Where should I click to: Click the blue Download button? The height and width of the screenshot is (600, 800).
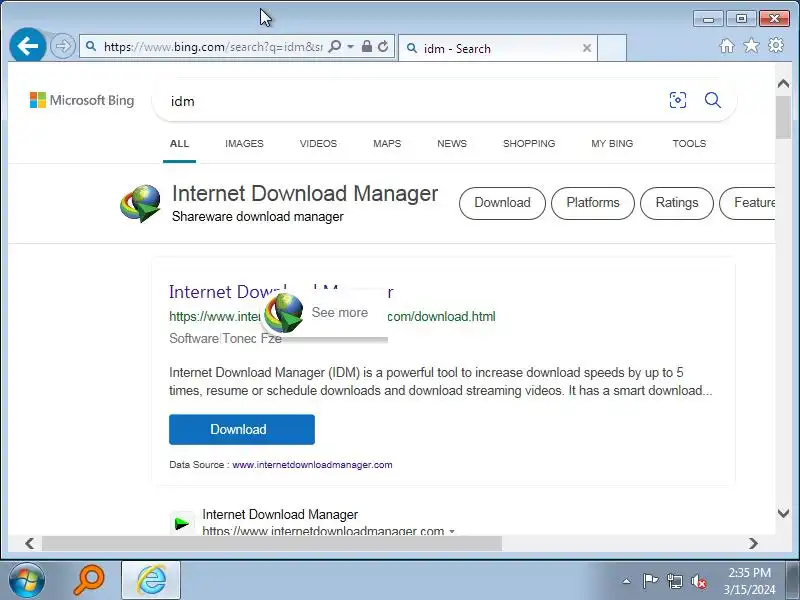tap(242, 430)
